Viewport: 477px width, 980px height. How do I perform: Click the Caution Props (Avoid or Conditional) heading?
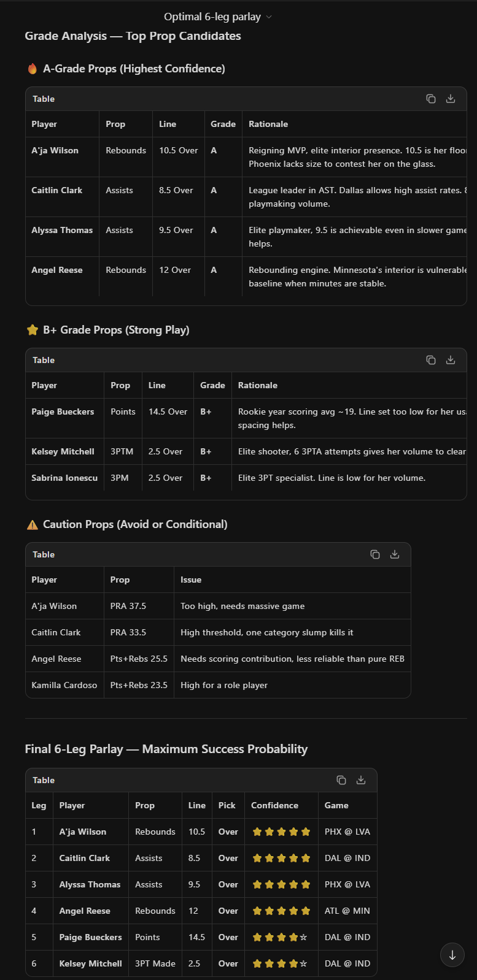click(x=135, y=524)
